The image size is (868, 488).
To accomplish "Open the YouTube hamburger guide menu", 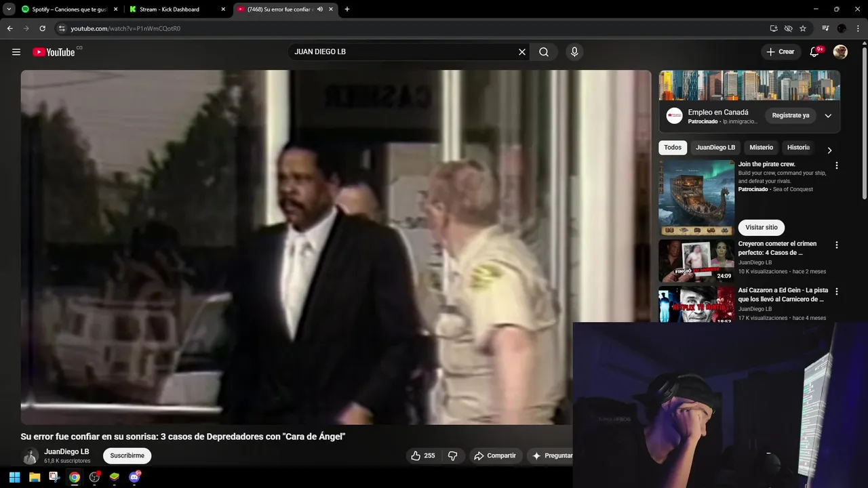I will [x=16, y=52].
